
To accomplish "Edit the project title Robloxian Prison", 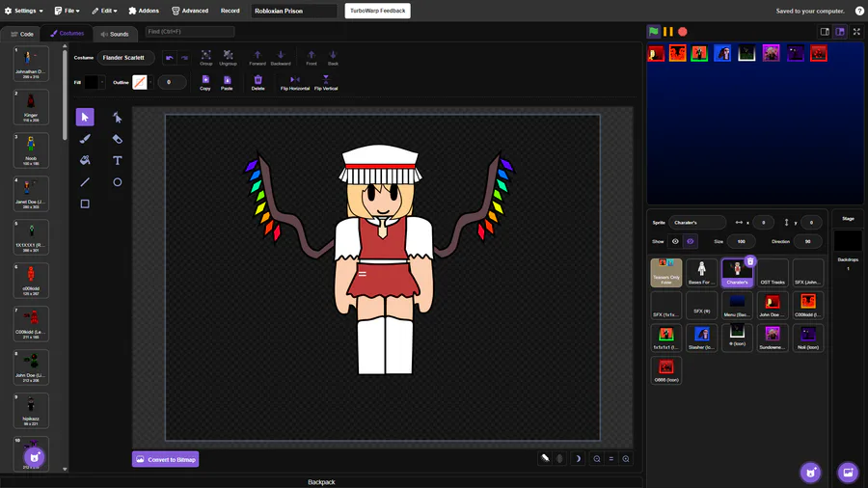I will (x=294, y=11).
